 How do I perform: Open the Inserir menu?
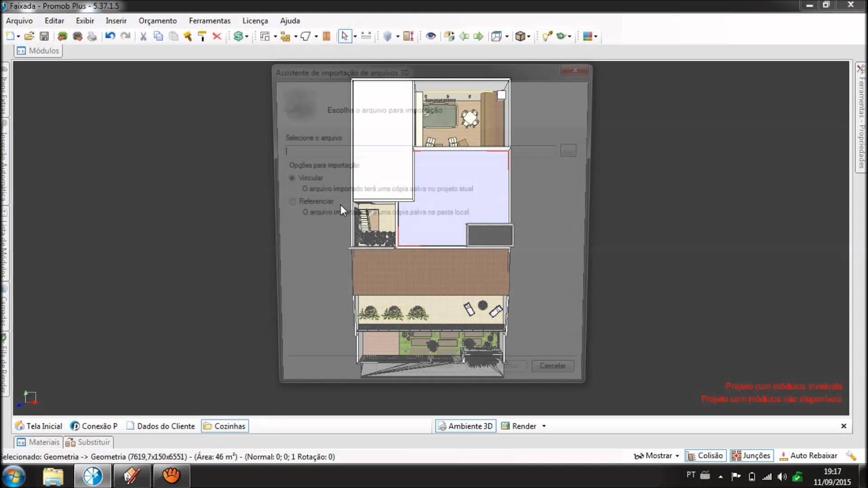(116, 21)
